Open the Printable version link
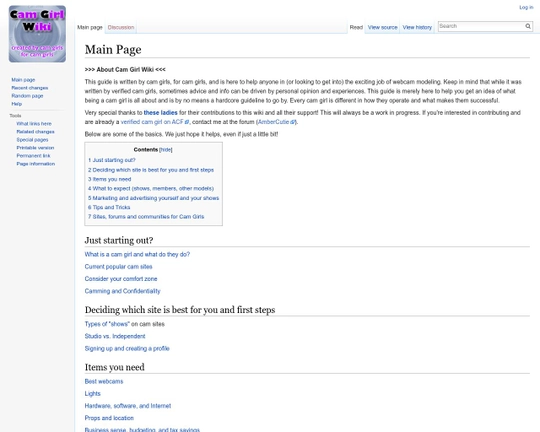Viewport: 540px width, 432px height. point(35,148)
